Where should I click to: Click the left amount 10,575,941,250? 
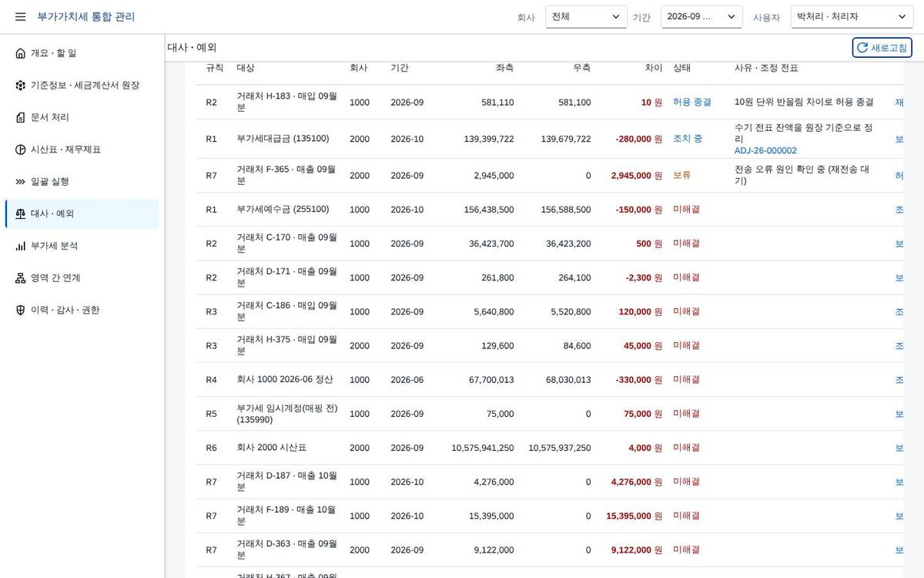click(483, 448)
